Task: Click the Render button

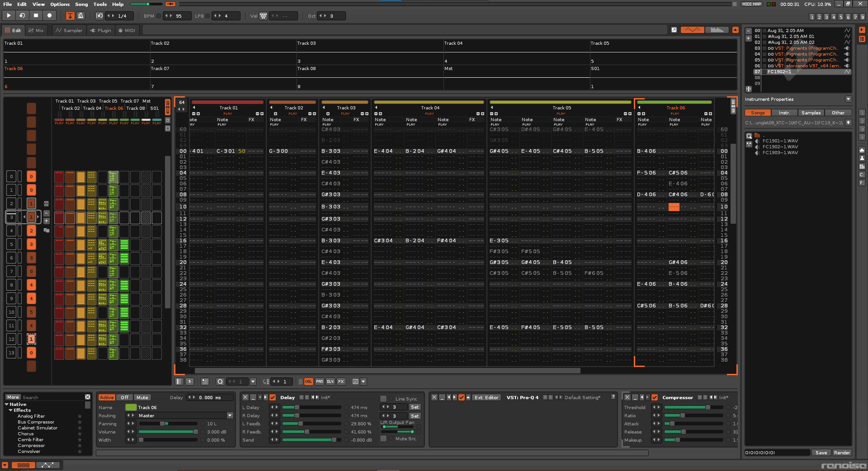Action: (842, 452)
